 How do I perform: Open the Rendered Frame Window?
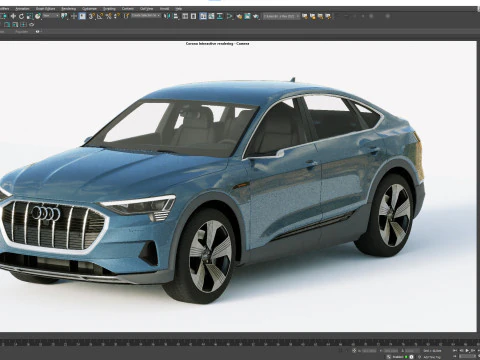tap(247, 16)
